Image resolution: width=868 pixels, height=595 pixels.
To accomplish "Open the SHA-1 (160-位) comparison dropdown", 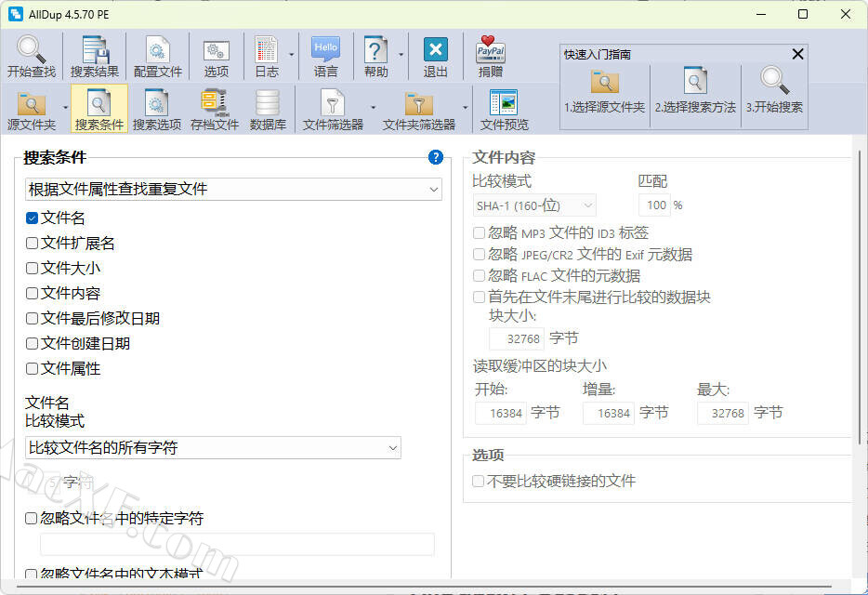I will pyautogui.click(x=534, y=205).
